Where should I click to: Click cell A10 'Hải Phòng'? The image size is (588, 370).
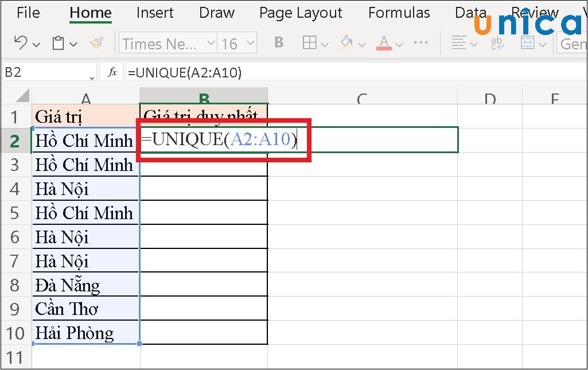86,333
